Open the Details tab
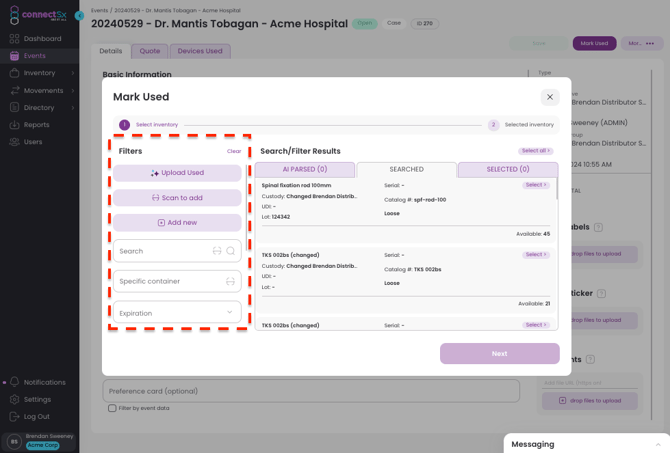Viewport: 670px width, 453px height. coord(111,51)
